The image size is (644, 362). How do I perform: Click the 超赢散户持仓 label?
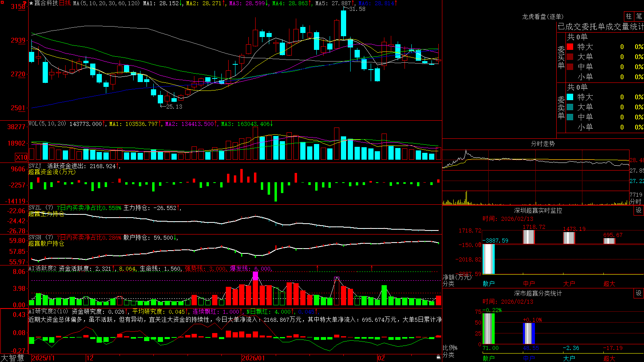click(x=46, y=243)
